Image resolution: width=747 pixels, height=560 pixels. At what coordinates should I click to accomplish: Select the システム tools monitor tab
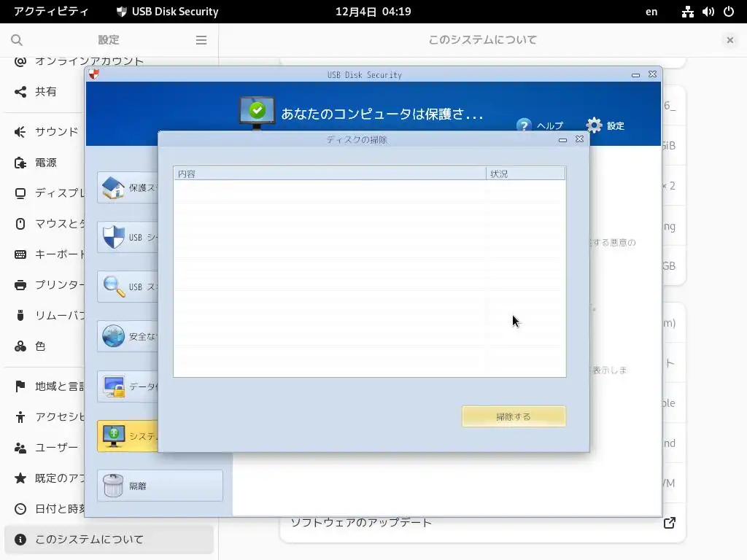128,436
